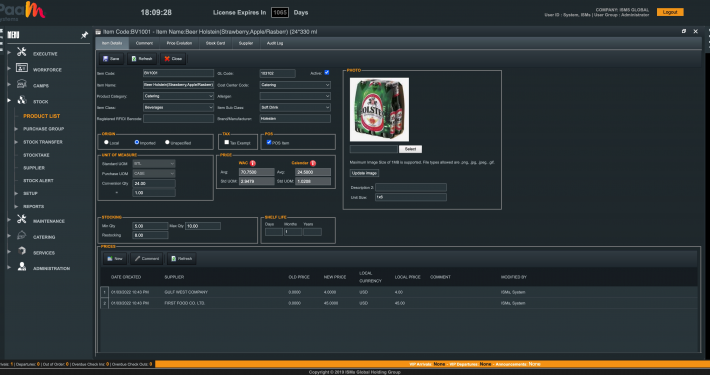710x375 pixels.
Task: Add a Comment to the prices list
Action: coord(147,259)
